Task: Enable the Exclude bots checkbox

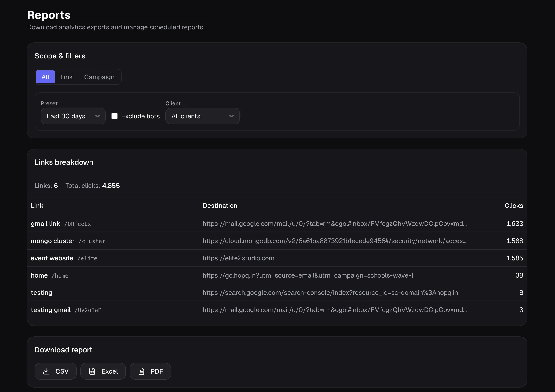Action: click(114, 116)
